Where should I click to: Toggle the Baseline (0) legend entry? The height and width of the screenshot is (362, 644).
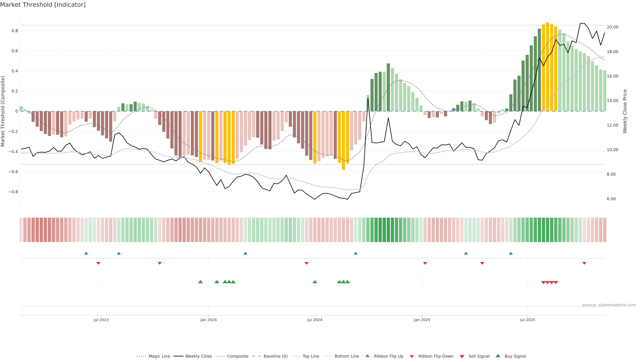pyautogui.click(x=275, y=356)
